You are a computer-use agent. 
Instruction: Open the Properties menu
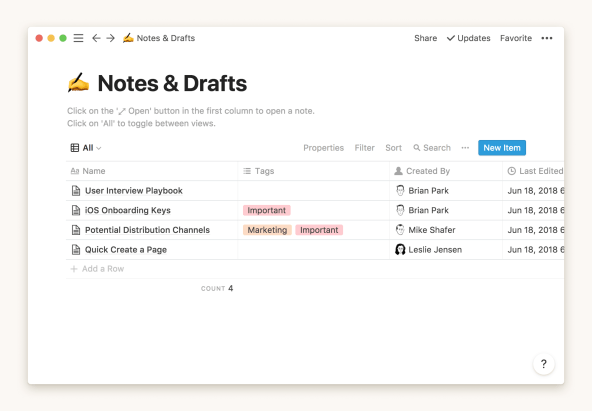[324, 148]
